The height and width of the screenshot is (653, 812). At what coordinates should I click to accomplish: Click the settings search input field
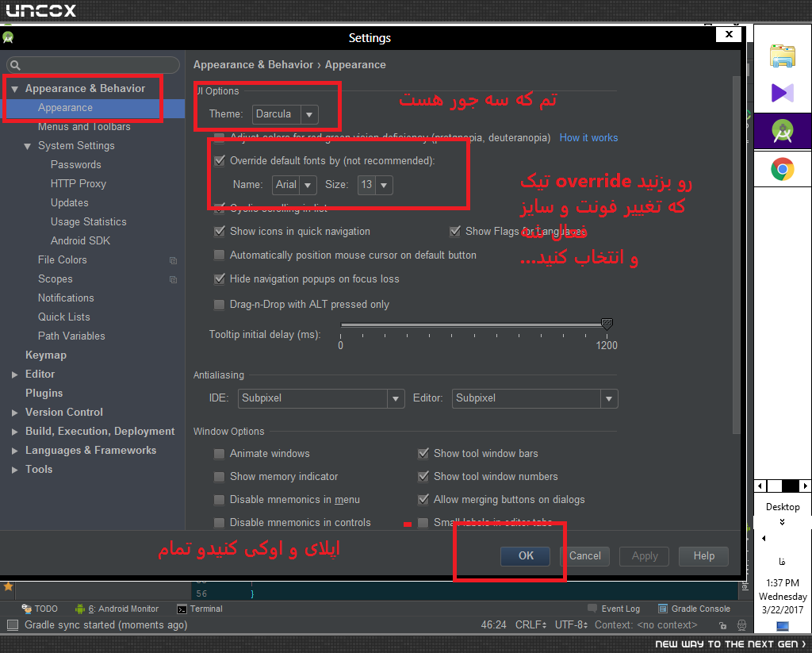(94, 65)
